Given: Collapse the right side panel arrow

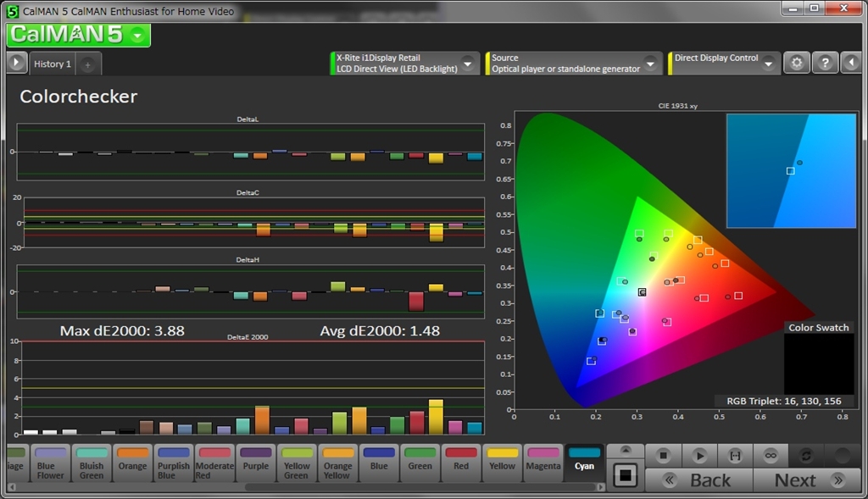Looking at the screenshot, I should coord(851,63).
